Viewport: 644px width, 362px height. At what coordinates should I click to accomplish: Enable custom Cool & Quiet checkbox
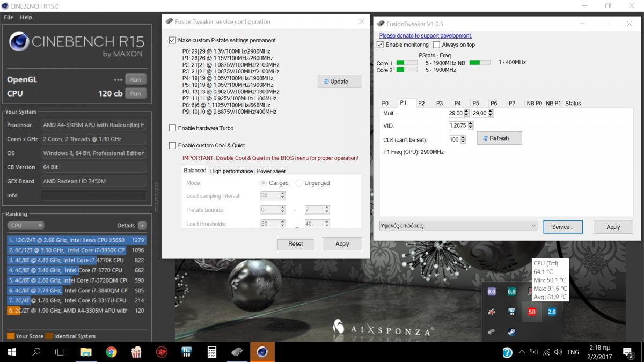pos(172,145)
